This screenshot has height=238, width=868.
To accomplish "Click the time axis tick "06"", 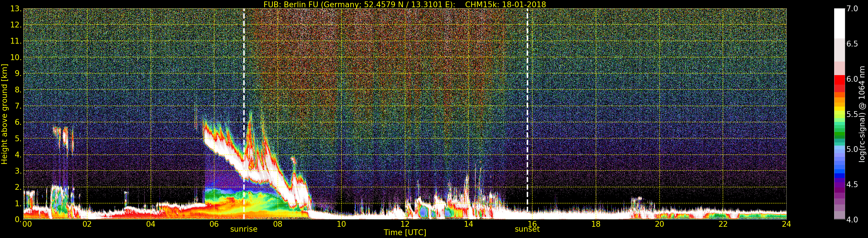I will pos(214,224).
